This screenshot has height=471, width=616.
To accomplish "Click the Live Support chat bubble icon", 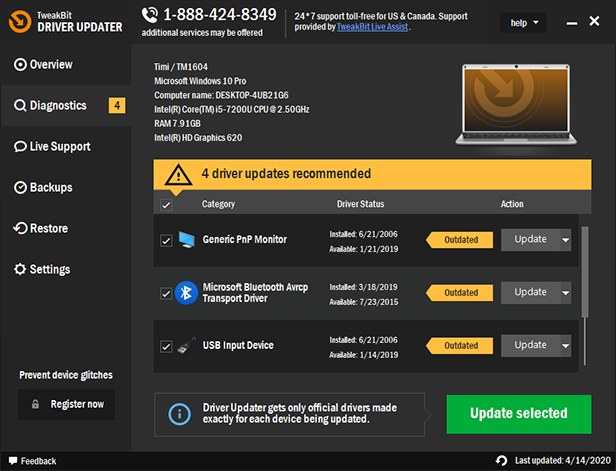I will point(20,147).
